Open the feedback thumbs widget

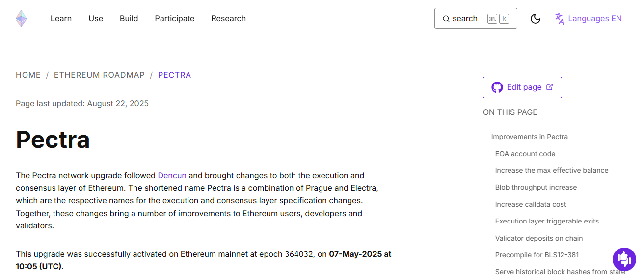pyautogui.click(x=624, y=259)
